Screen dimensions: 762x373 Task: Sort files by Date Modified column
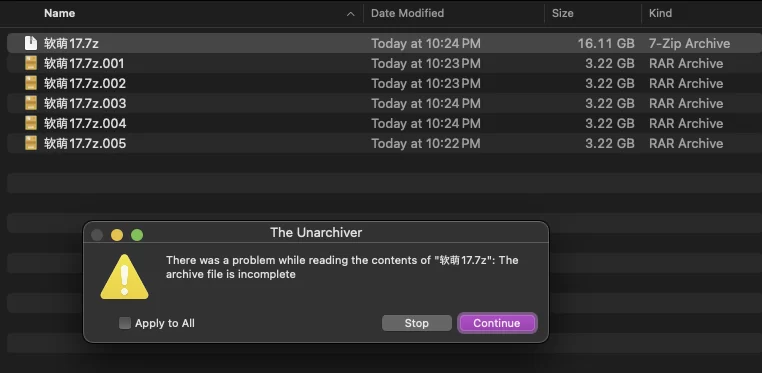click(x=407, y=13)
